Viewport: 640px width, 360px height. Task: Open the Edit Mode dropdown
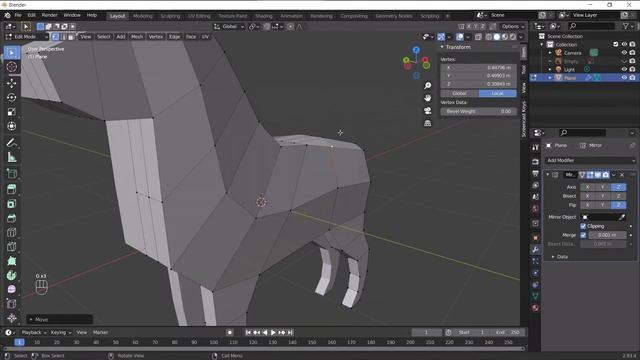coord(27,37)
